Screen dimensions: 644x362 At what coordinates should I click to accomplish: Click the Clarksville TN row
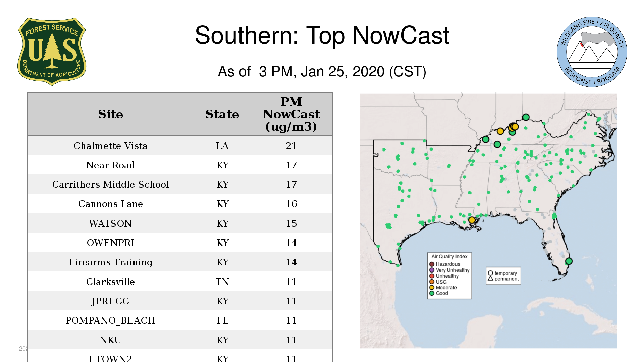pos(179,282)
